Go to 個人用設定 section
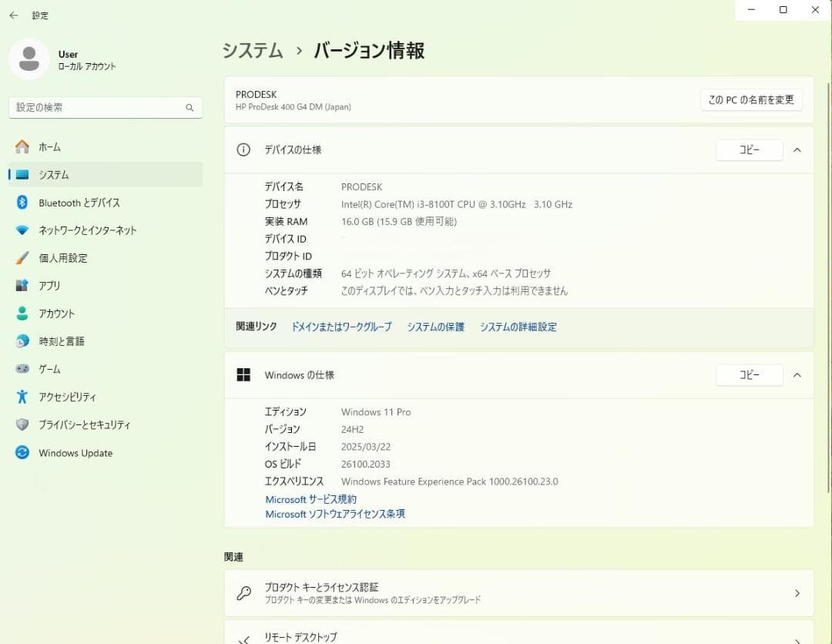 106,258
